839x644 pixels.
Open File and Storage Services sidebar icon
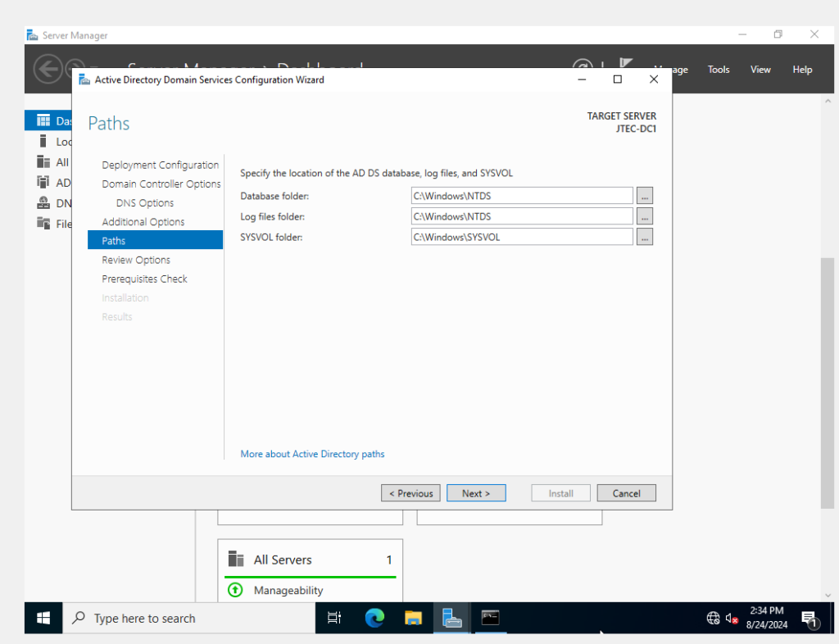coord(43,223)
